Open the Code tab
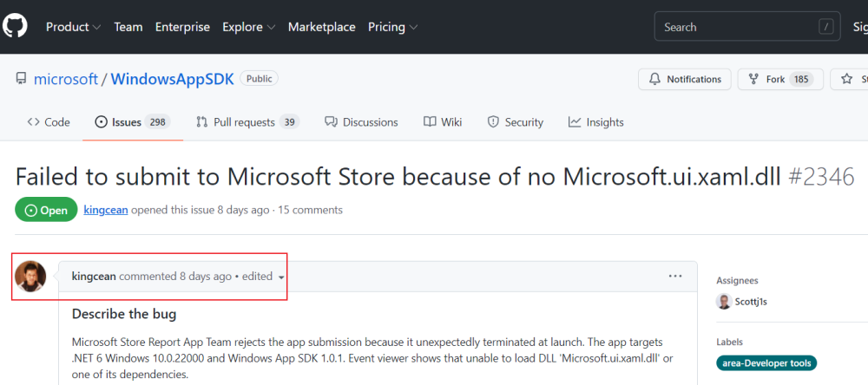The image size is (868, 385). 49,122
